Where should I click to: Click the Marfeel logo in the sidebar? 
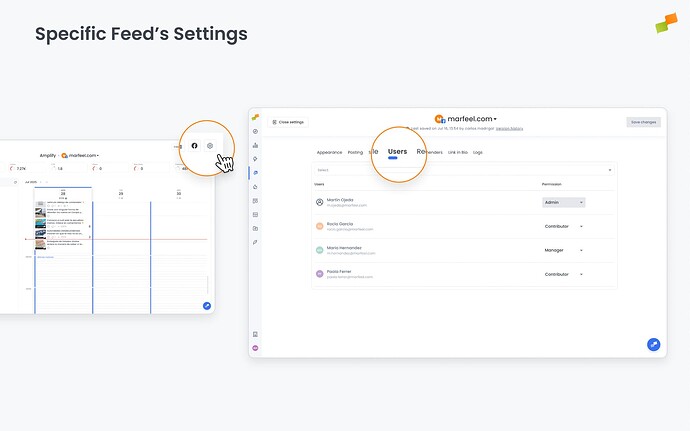255,117
